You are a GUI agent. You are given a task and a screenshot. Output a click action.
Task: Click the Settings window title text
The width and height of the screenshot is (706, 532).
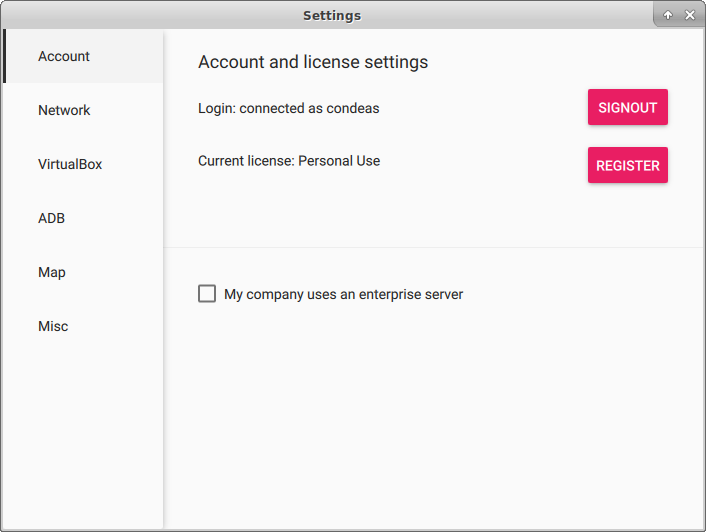332,15
